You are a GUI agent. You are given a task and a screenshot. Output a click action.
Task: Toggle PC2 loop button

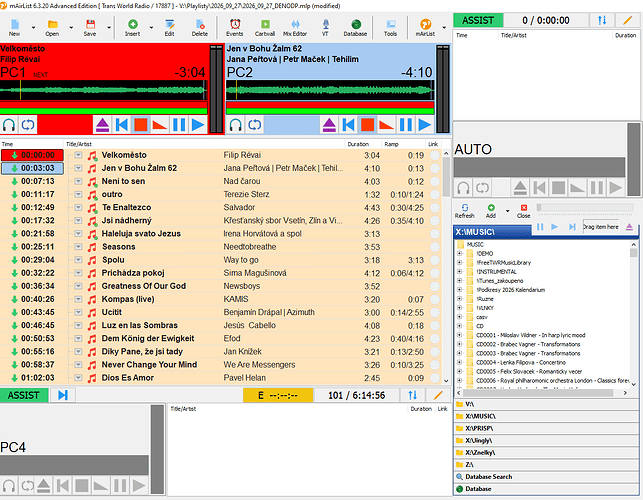255,125
